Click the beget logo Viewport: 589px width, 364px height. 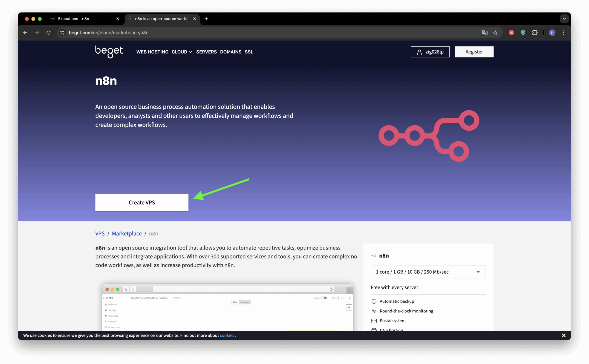pyautogui.click(x=109, y=52)
